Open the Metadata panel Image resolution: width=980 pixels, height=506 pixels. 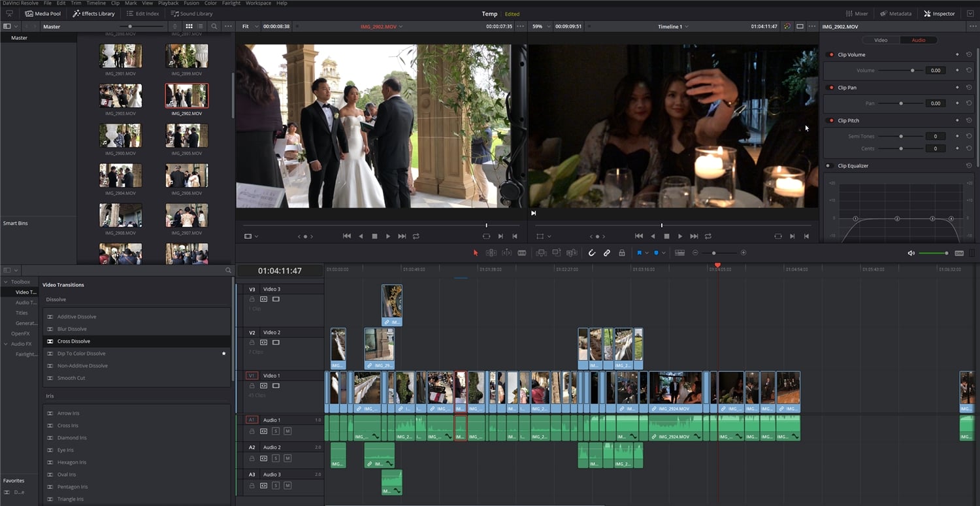pos(896,14)
